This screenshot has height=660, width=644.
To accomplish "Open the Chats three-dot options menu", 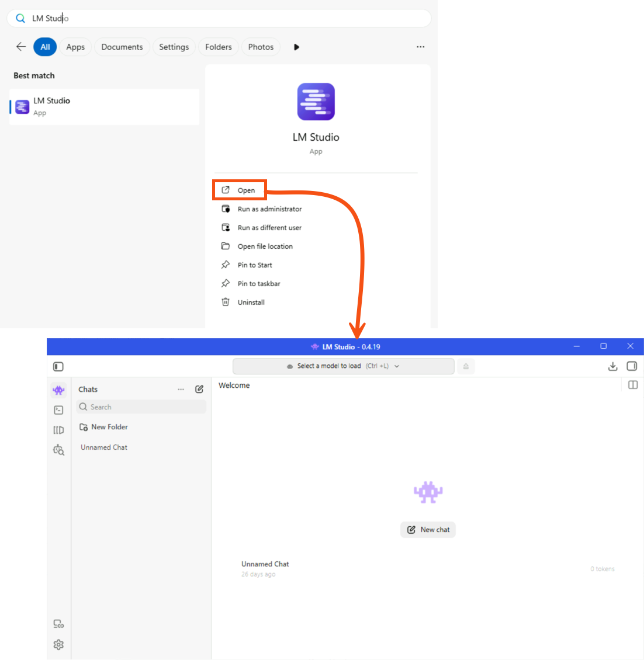I will 181,390.
